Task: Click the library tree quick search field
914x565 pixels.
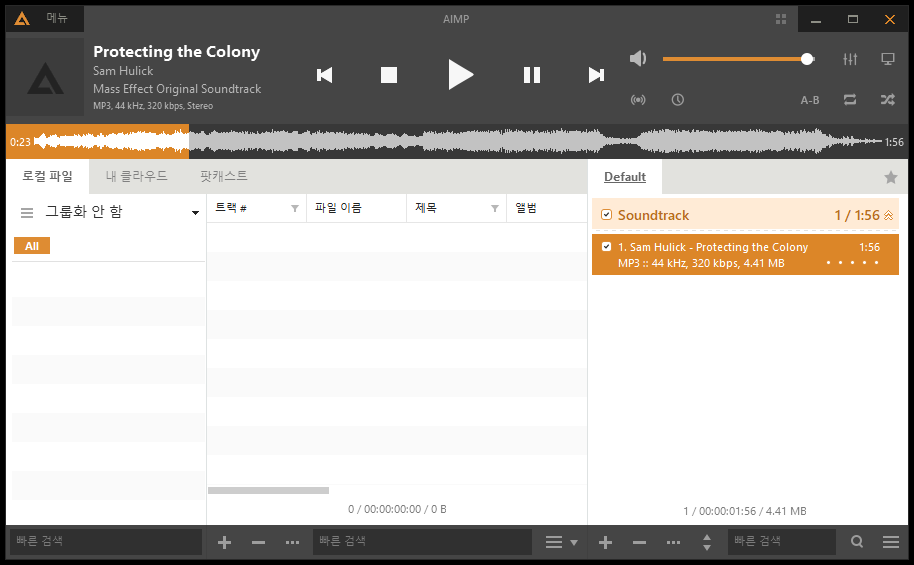Action: [106, 542]
